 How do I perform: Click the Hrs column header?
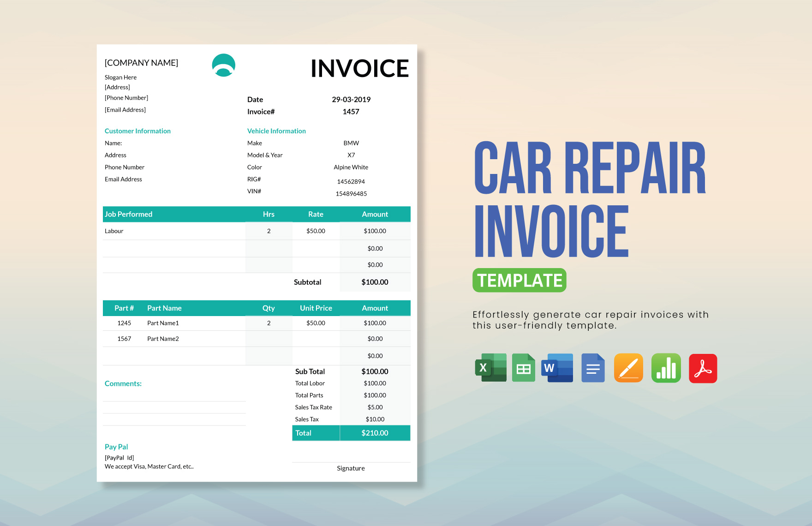click(269, 214)
